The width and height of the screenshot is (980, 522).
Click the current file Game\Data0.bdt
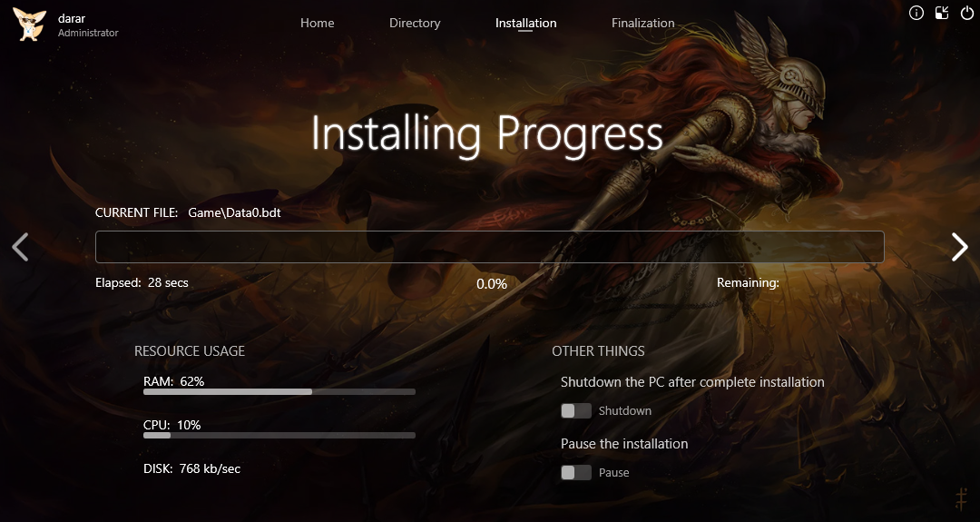coord(234,212)
